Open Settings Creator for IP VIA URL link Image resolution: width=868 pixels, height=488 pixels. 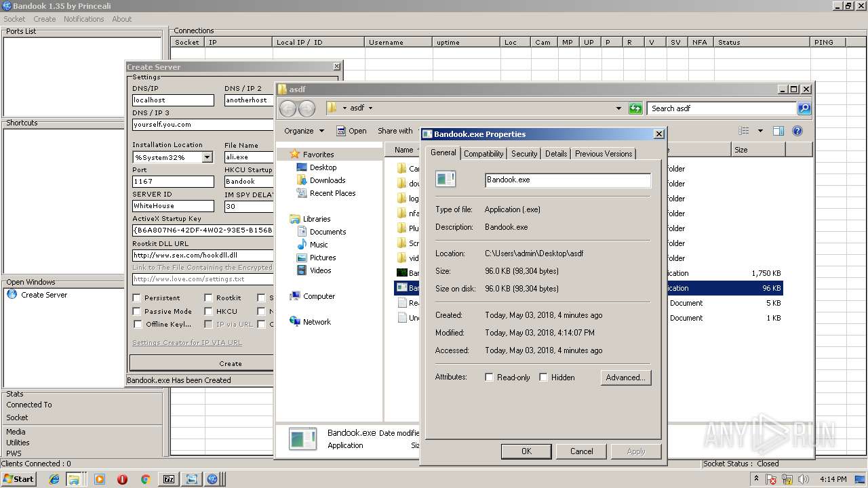click(187, 343)
